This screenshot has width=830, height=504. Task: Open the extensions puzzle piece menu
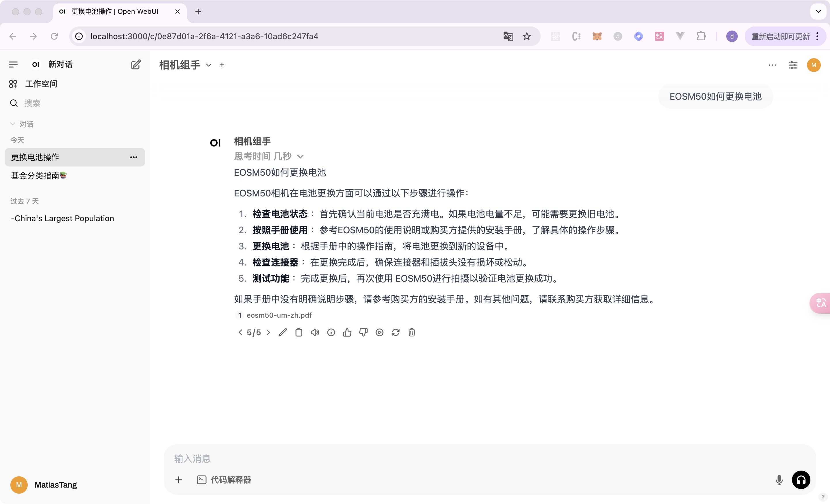coord(701,36)
